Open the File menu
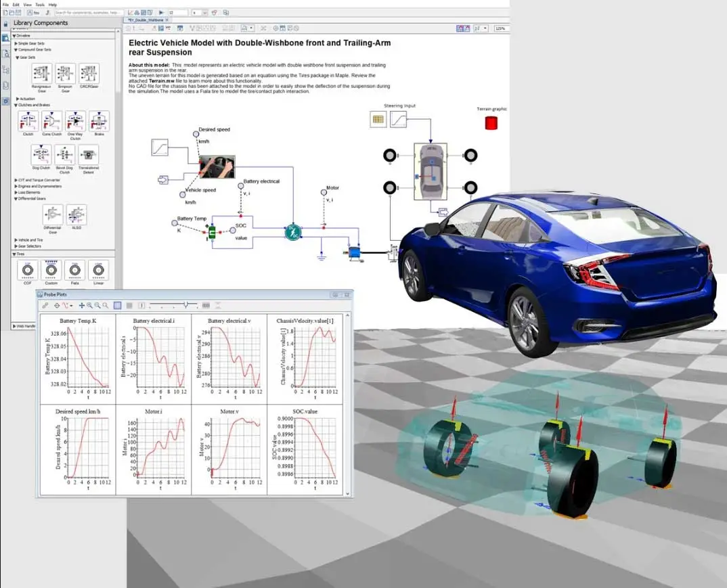Screen dimensions: 727x588 (5, 5)
